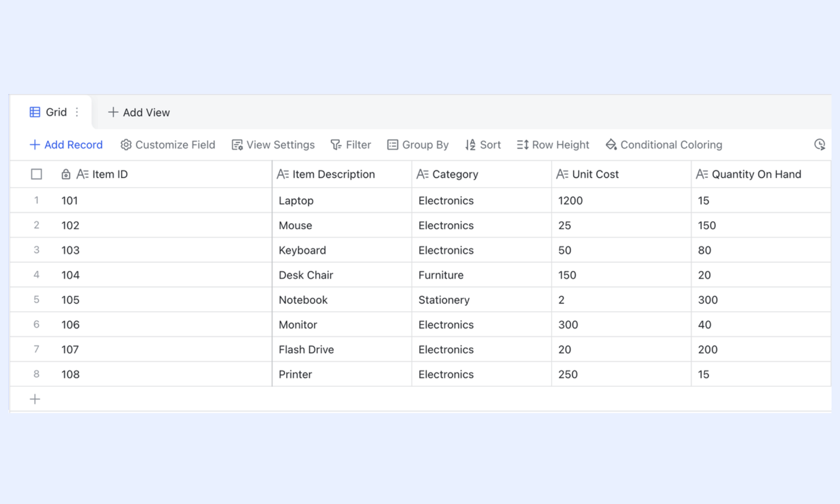Open the Row Height label
Screen dimensions: 840x504
point(561,145)
